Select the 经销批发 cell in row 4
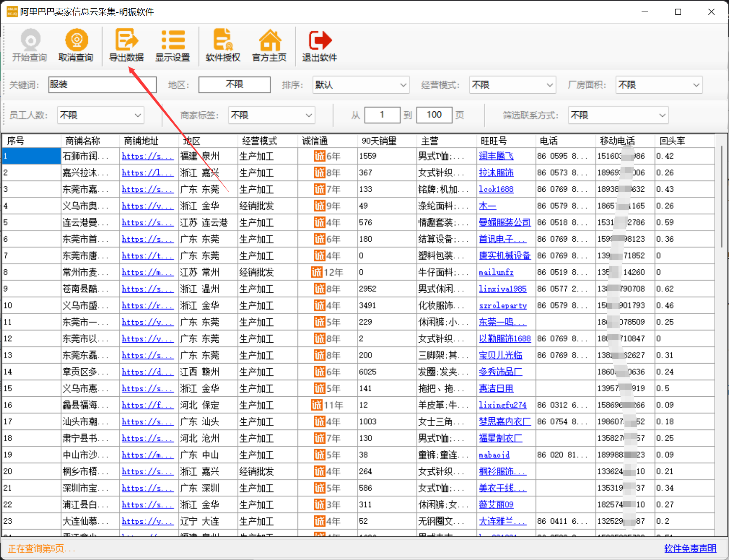This screenshot has height=560, width=729. pyautogui.click(x=268, y=206)
